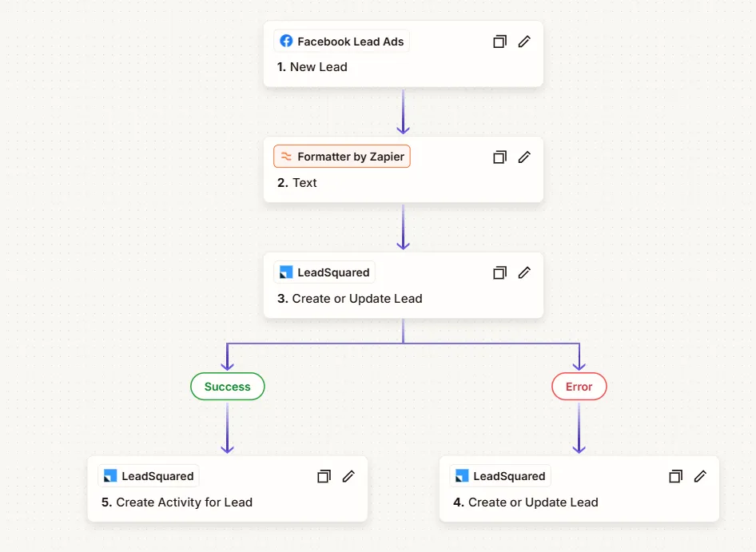This screenshot has width=756, height=552.
Task: Edit the Facebook Lead Ads New Lead step
Action: coord(524,42)
